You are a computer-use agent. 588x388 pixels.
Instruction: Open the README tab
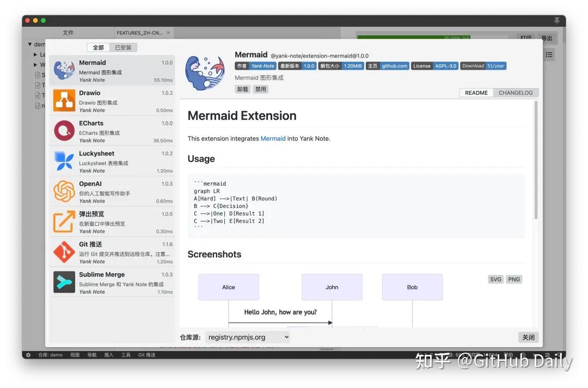(476, 93)
